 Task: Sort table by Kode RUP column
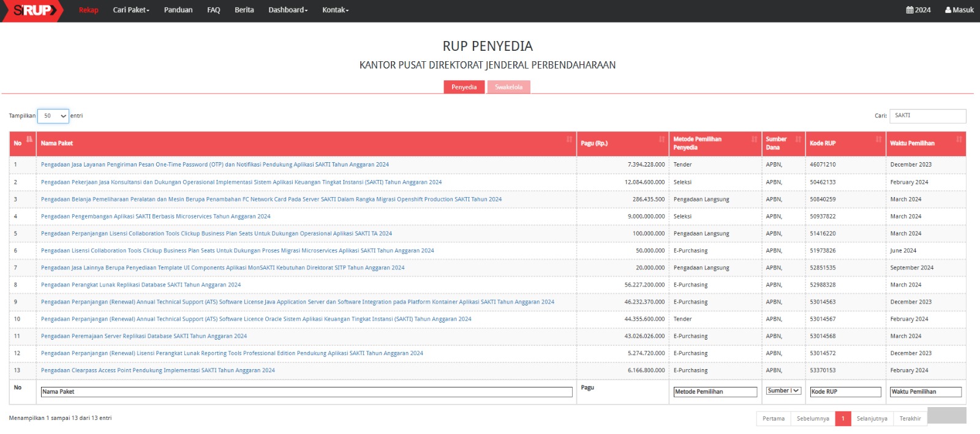point(846,143)
